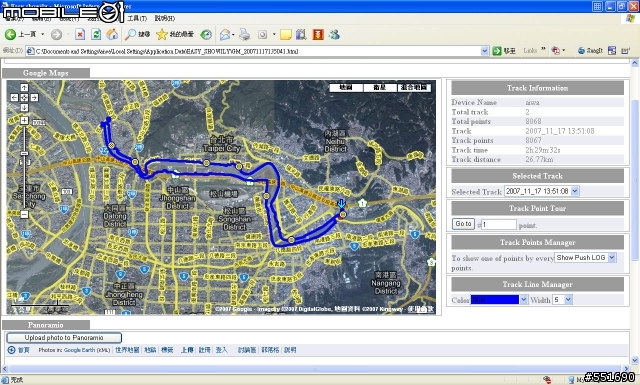
Task: Open the 登入 login link
Action: click(221, 350)
